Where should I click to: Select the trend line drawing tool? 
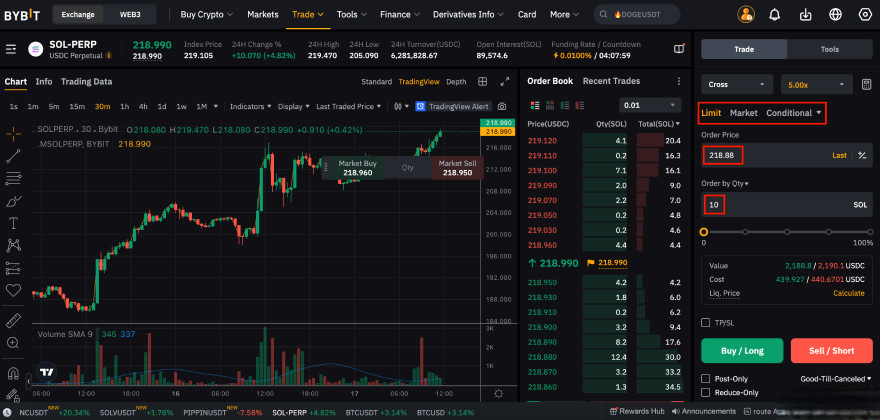click(13, 156)
